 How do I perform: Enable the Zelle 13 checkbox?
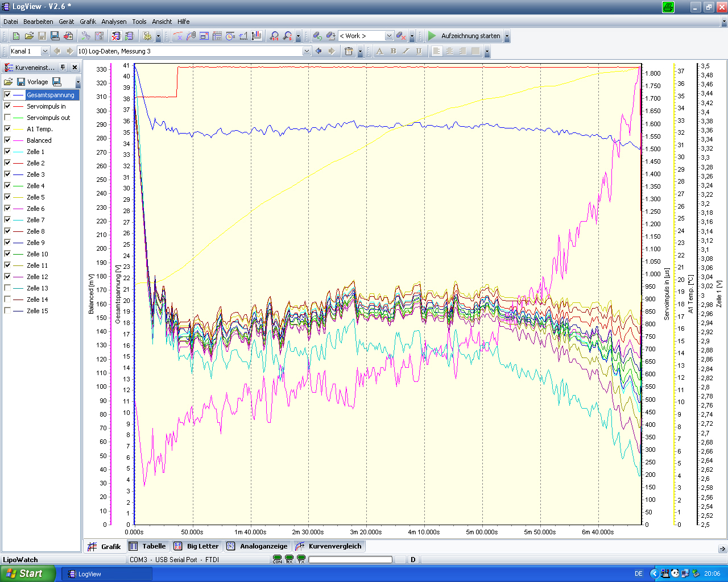point(7,288)
